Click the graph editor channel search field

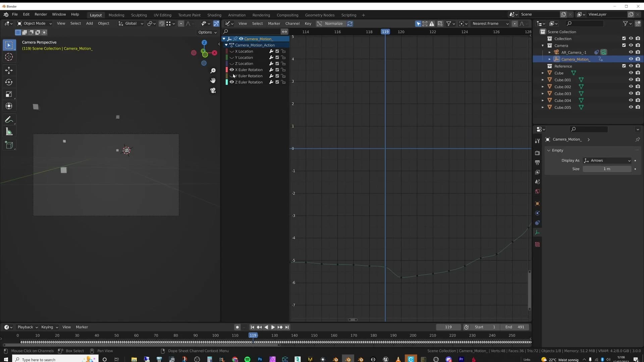coord(252,32)
